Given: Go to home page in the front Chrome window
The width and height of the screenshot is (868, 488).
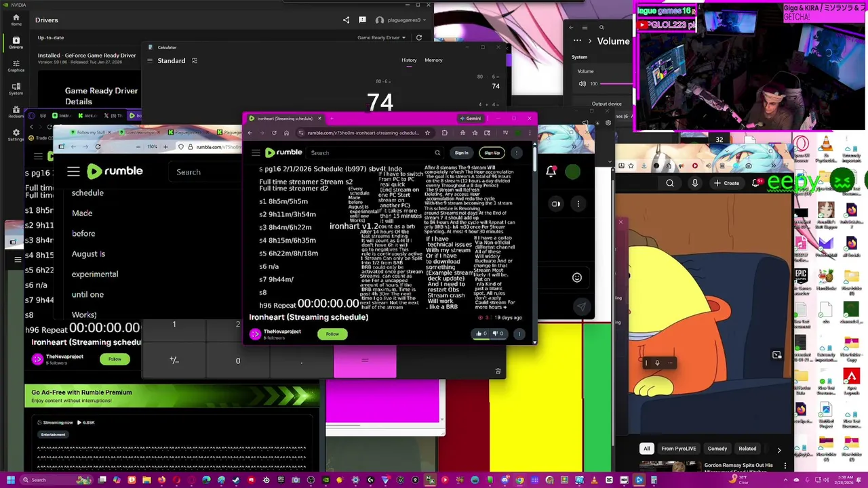Looking at the screenshot, I should pyautogui.click(x=286, y=133).
